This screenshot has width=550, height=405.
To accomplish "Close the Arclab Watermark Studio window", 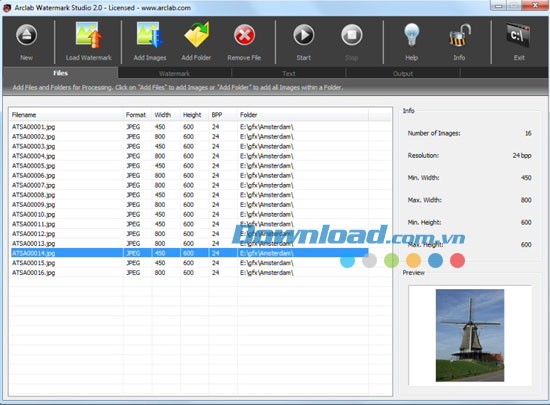I will point(535,5).
